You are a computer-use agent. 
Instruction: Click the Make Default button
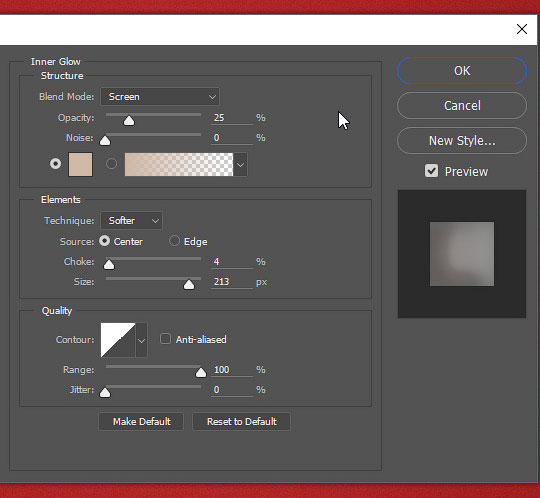[x=141, y=422]
